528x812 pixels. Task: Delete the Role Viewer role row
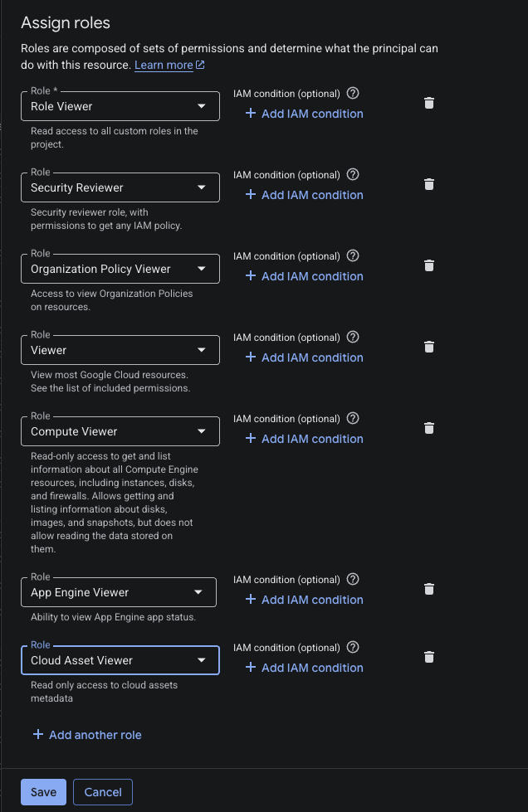tap(429, 103)
